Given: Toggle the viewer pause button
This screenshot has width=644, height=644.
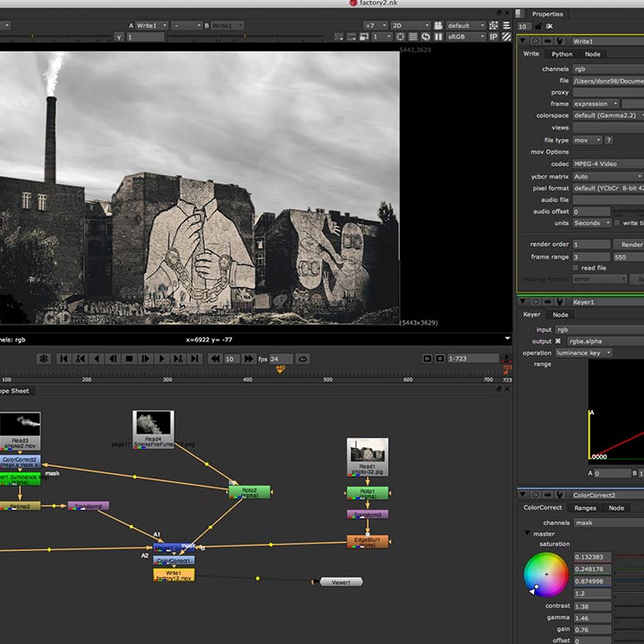Looking at the screenshot, I should [x=438, y=37].
